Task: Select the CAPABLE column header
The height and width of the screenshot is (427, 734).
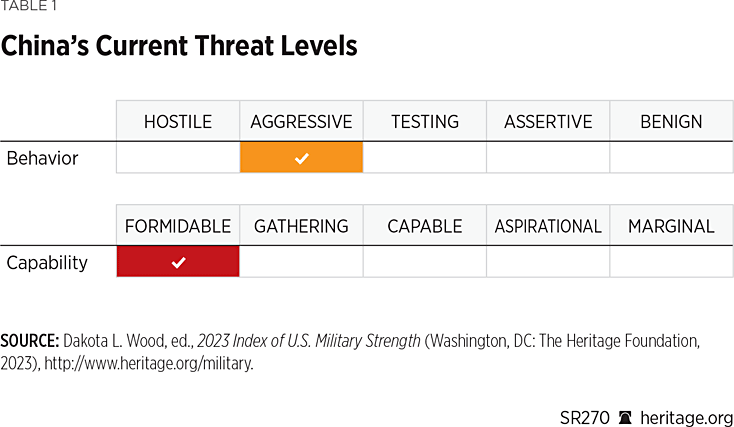Action: 425,226
